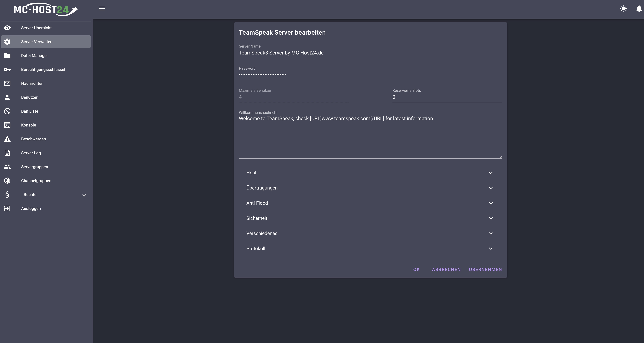Click the document icon for Server Log
The image size is (644, 343).
click(x=7, y=153)
